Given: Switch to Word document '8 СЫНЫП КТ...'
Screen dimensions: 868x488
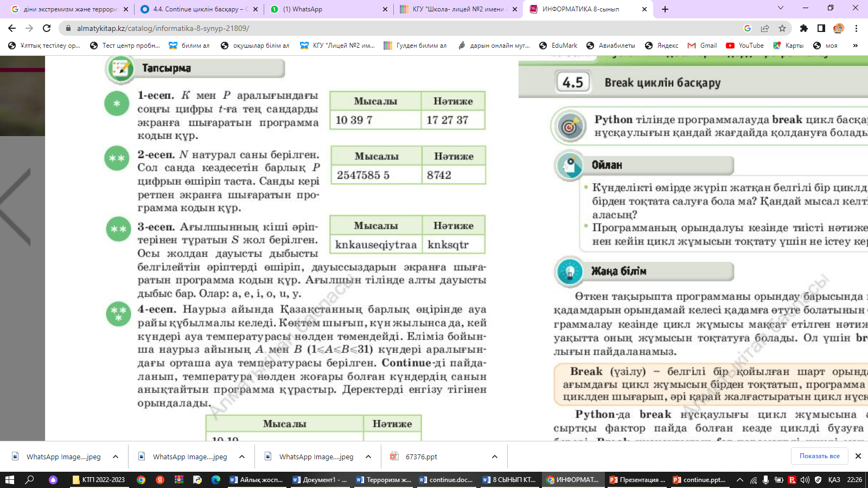Looking at the screenshot, I should click(x=509, y=480).
